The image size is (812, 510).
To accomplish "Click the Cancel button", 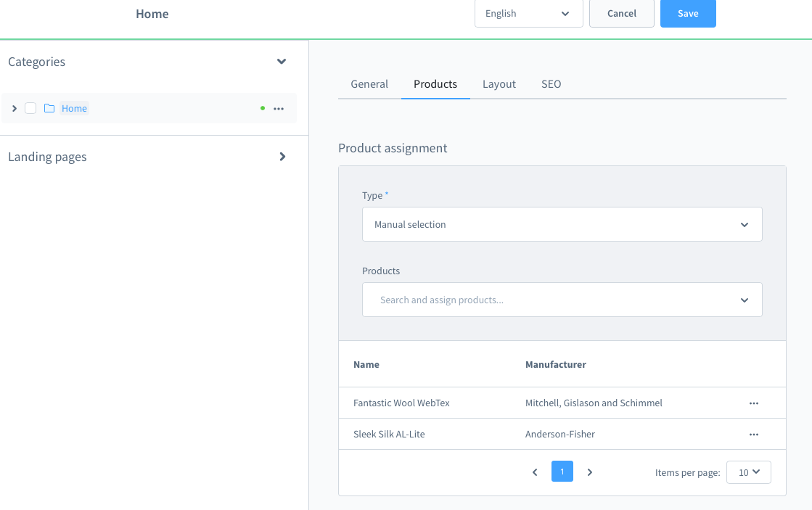I will coord(621,14).
